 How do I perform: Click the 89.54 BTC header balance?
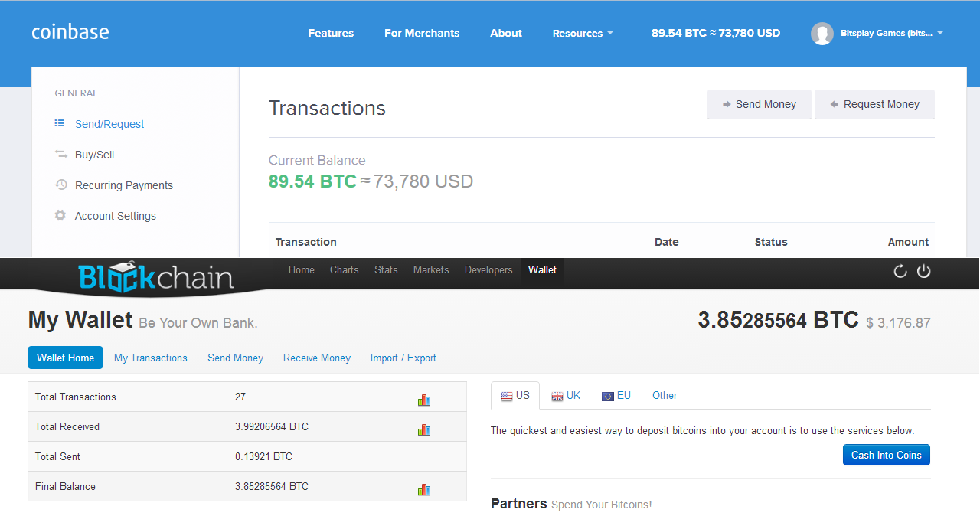[716, 33]
